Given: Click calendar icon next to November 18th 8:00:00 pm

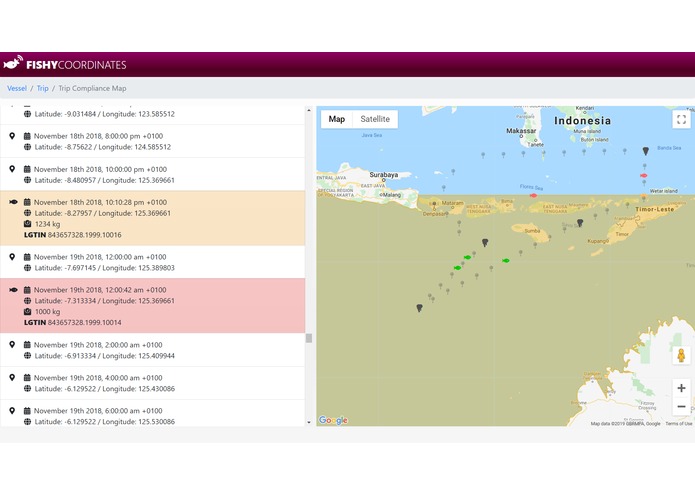Looking at the screenshot, I should pos(27,136).
